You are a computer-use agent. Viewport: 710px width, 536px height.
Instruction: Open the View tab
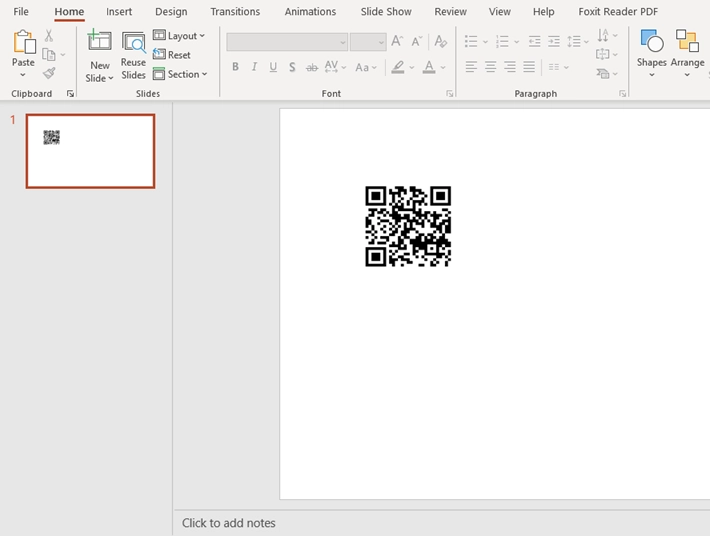(x=499, y=12)
